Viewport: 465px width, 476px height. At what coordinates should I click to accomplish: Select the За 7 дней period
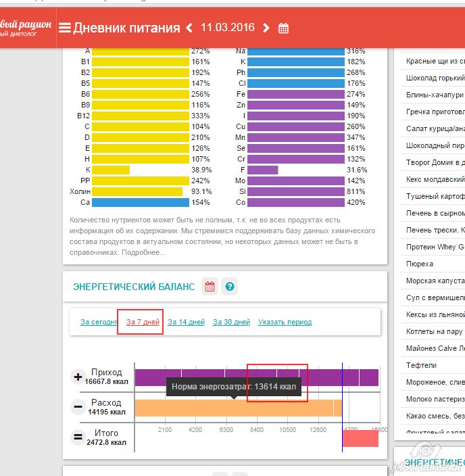tap(143, 322)
